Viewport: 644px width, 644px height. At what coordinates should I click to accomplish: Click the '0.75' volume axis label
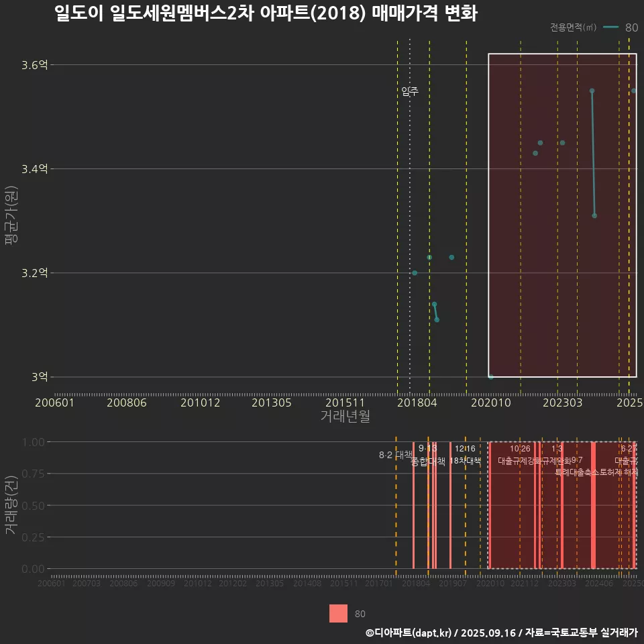34,474
